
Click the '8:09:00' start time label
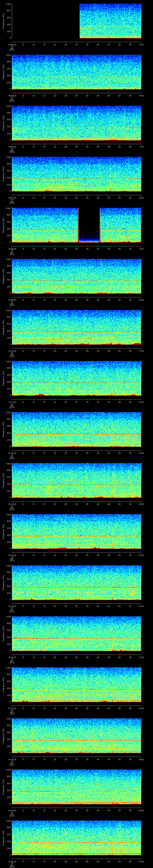point(12,300)
